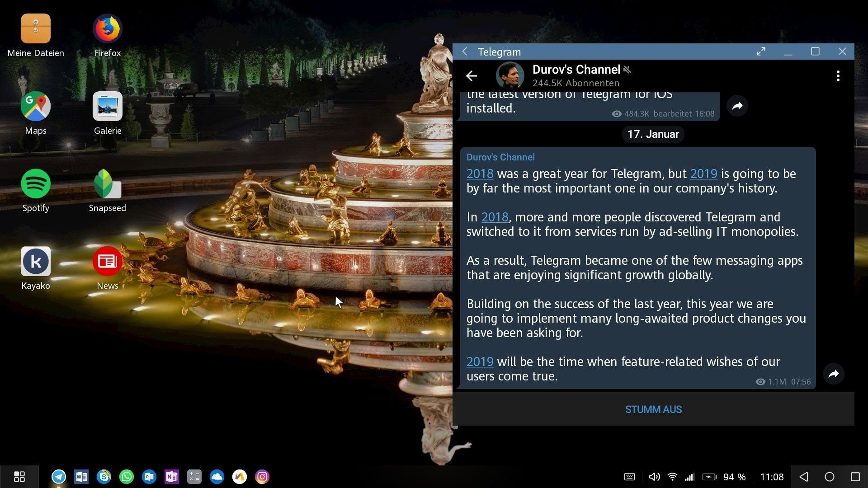Click the 17. Januar date badge
This screenshot has height=488, width=868.
(x=653, y=134)
